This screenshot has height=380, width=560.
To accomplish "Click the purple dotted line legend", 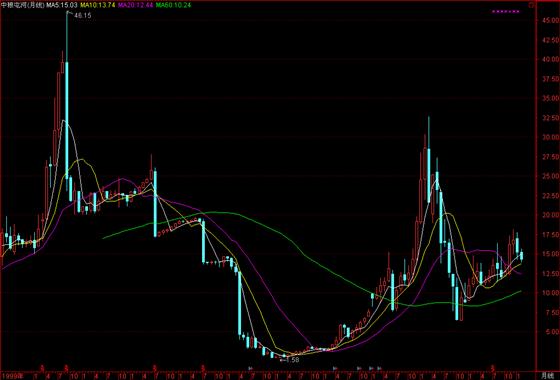I will pos(506,12).
